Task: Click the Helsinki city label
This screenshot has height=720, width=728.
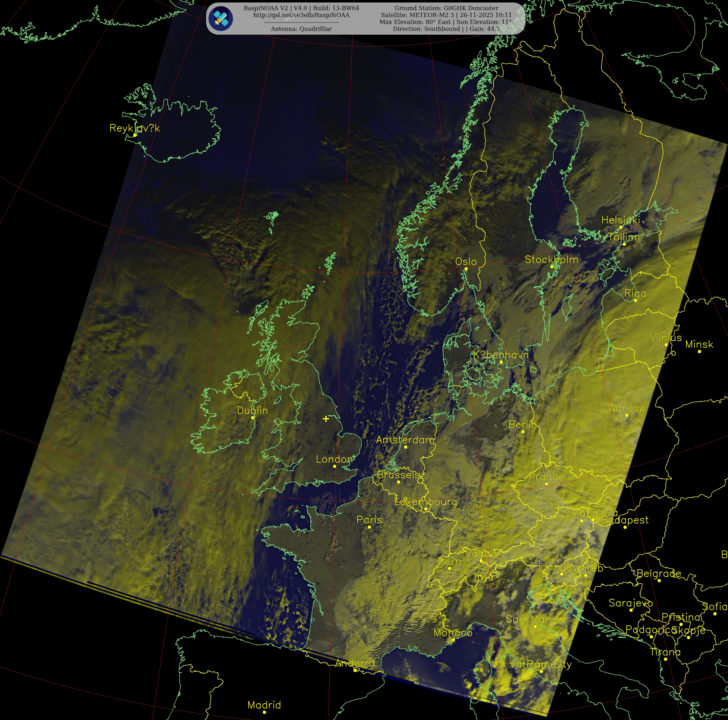Action: click(620, 220)
